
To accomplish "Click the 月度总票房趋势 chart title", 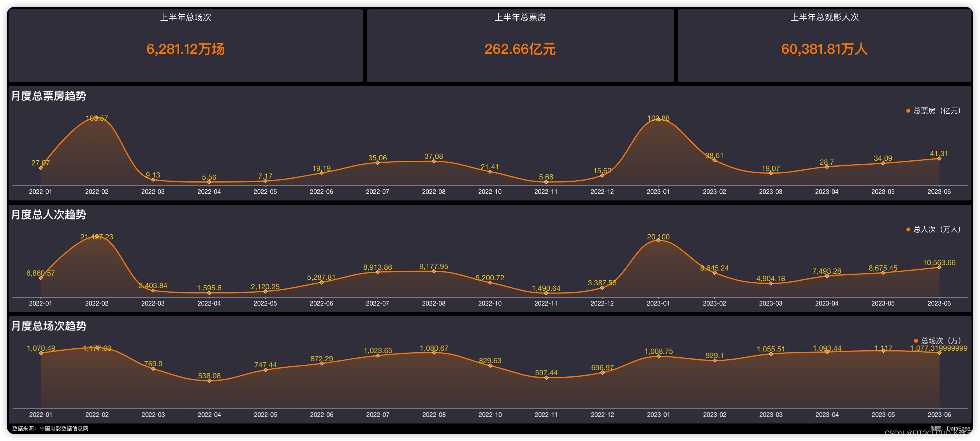I will click(49, 96).
